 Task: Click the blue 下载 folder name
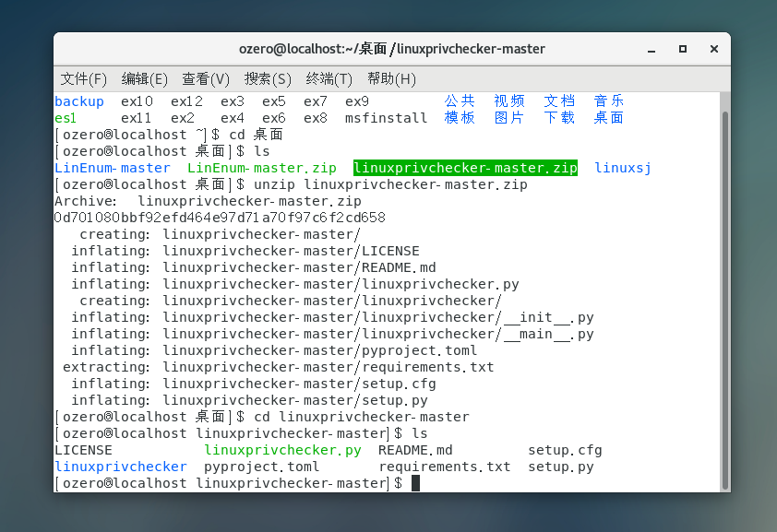point(559,118)
